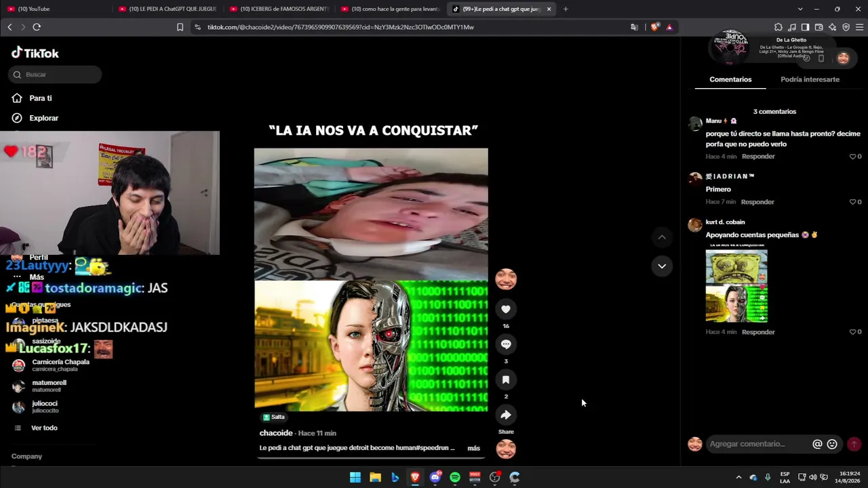Click the browser address bar URL
868x488 pixels.
click(340, 27)
